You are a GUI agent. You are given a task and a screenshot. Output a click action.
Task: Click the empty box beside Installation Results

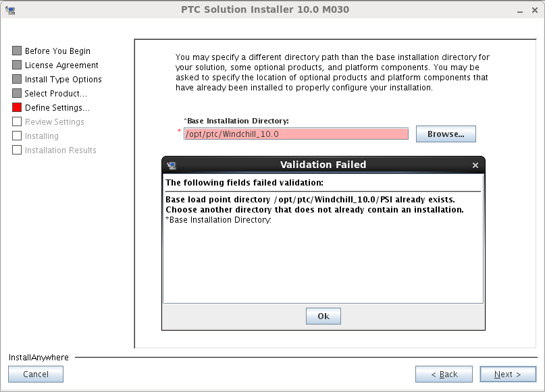click(x=17, y=150)
